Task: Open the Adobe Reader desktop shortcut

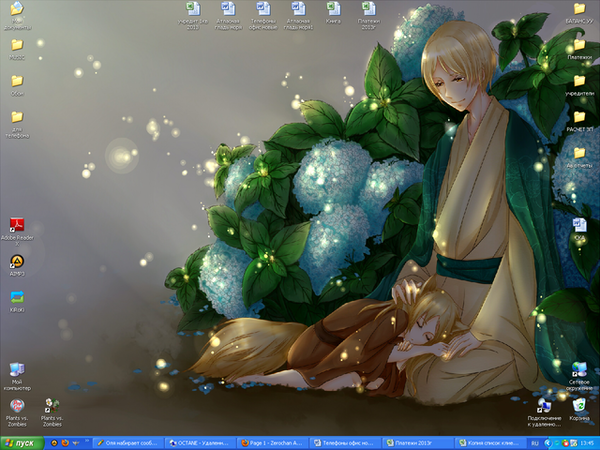Action: pyautogui.click(x=17, y=225)
